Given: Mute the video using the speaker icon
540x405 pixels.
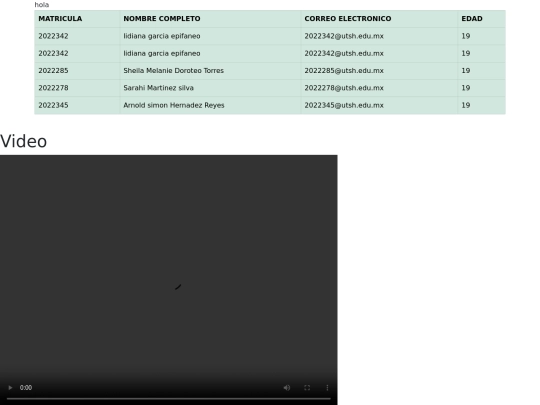Looking at the screenshot, I should (287, 388).
